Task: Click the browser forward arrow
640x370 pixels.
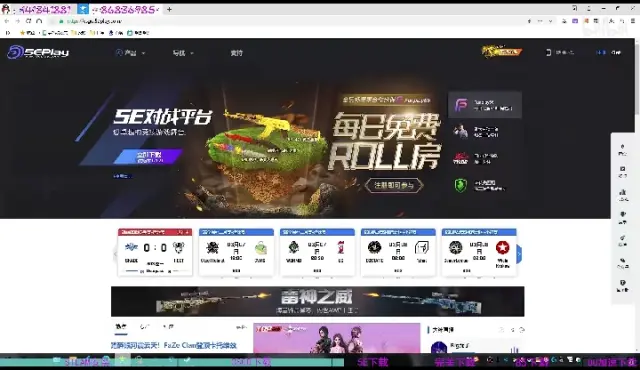Action: pyautogui.click(x=18, y=21)
